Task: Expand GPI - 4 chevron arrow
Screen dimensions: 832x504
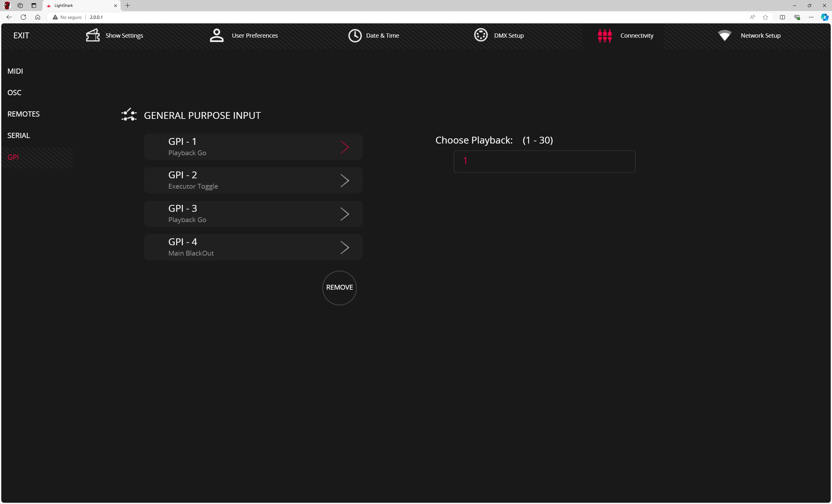Action: (x=344, y=247)
